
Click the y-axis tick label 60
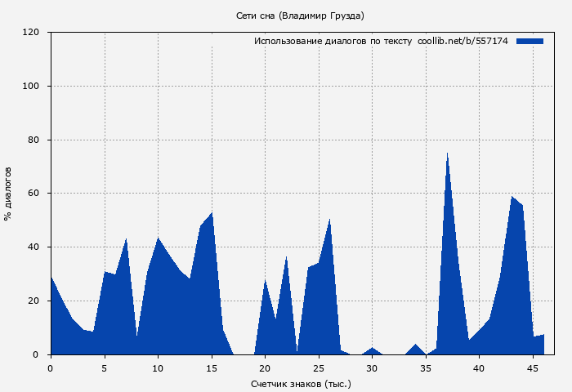(x=34, y=194)
